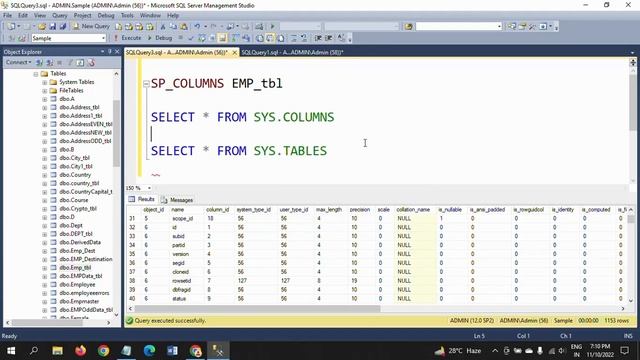Select dbo.EMPData_tbl in the tree

click(x=80, y=276)
